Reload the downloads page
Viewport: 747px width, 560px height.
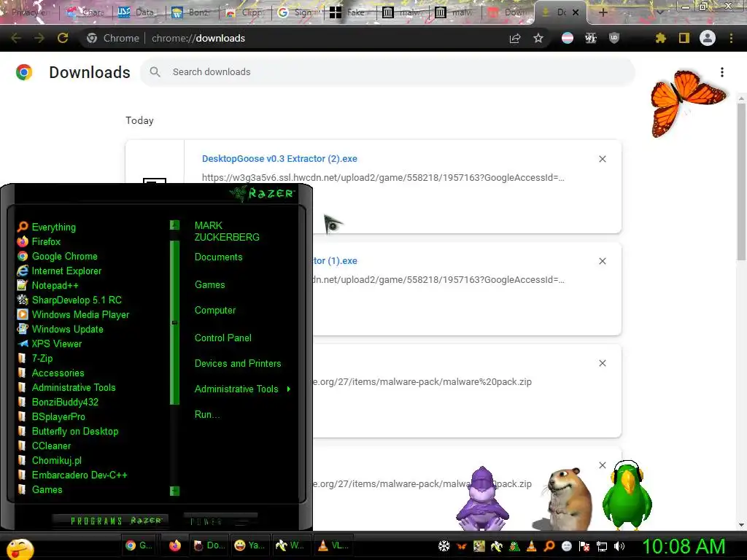pyautogui.click(x=63, y=38)
